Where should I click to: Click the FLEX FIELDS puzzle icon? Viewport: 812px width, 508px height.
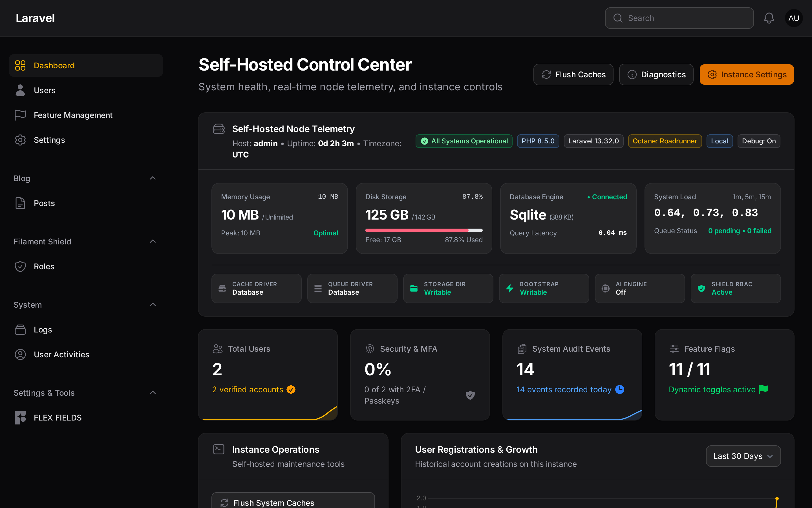(x=20, y=418)
